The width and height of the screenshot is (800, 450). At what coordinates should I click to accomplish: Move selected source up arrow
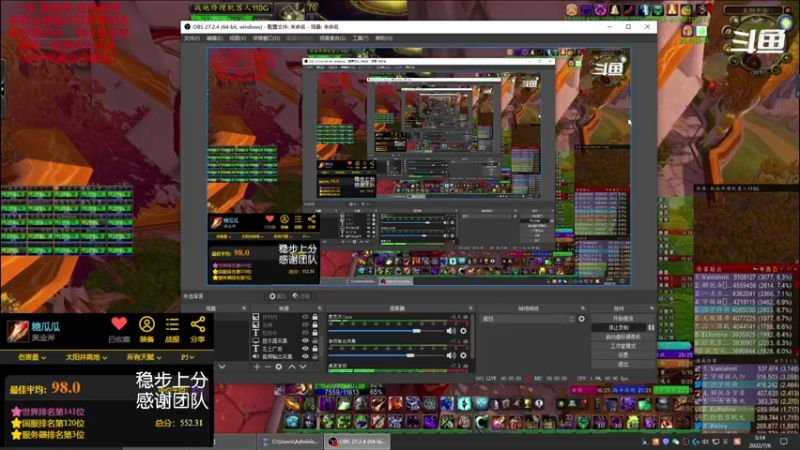tap(292, 366)
